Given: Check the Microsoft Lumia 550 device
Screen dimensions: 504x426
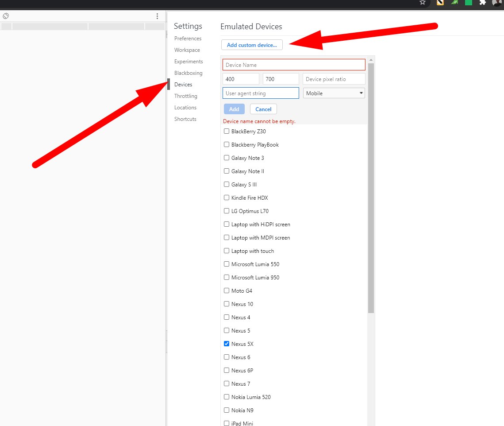Looking at the screenshot, I should [x=227, y=264].
